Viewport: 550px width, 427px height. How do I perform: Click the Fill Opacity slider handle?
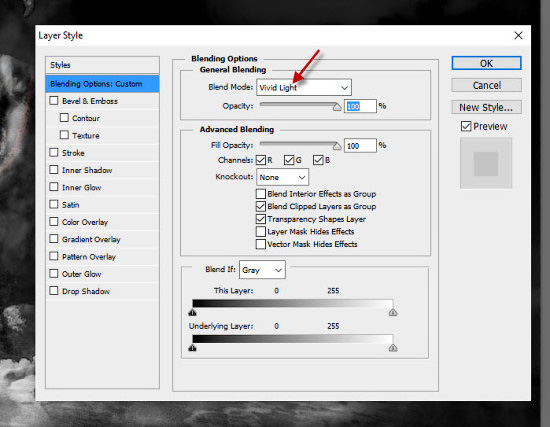(x=337, y=146)
